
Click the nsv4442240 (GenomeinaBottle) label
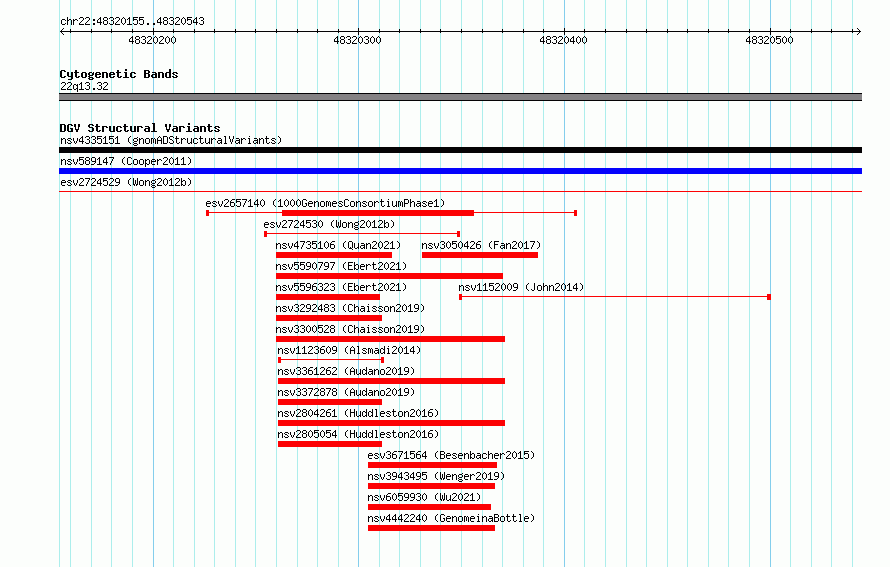pos(451,518)
